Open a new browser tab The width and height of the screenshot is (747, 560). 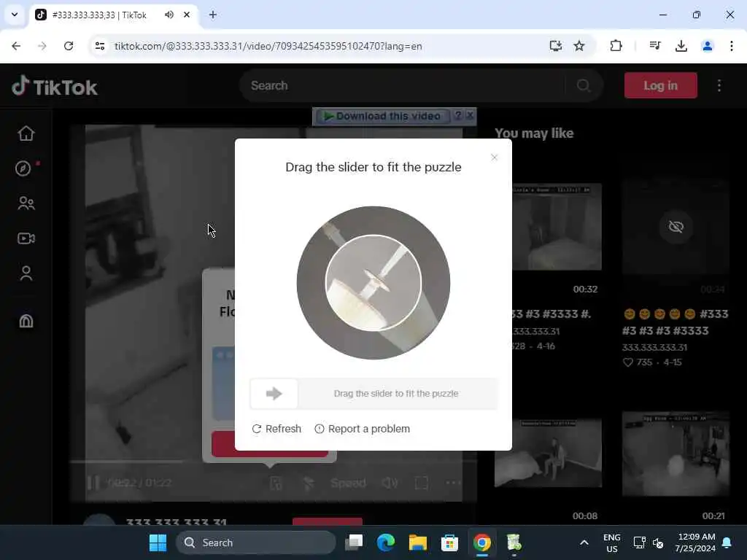(x=213, y=15)
